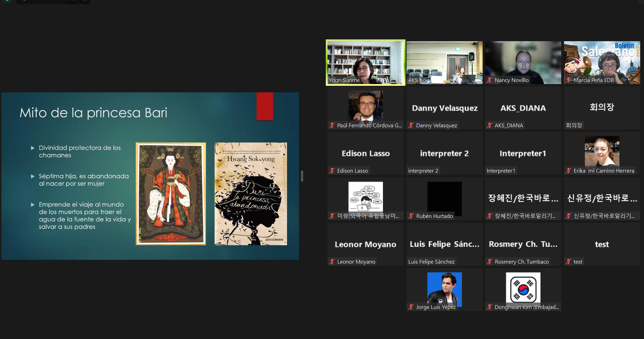Click the large interpreter 2 display name
Viewport: 644px width, 339px height.
point(445,154)
